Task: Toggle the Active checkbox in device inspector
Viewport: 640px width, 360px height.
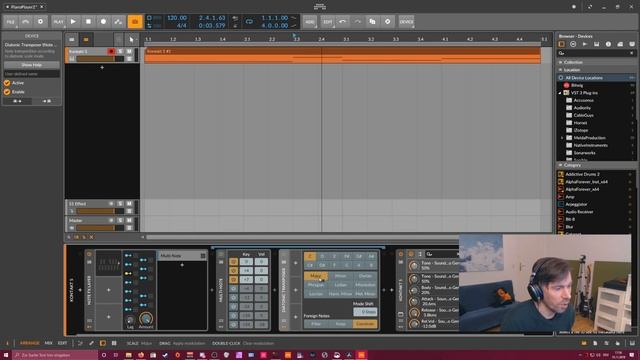Action: point(7,83)
